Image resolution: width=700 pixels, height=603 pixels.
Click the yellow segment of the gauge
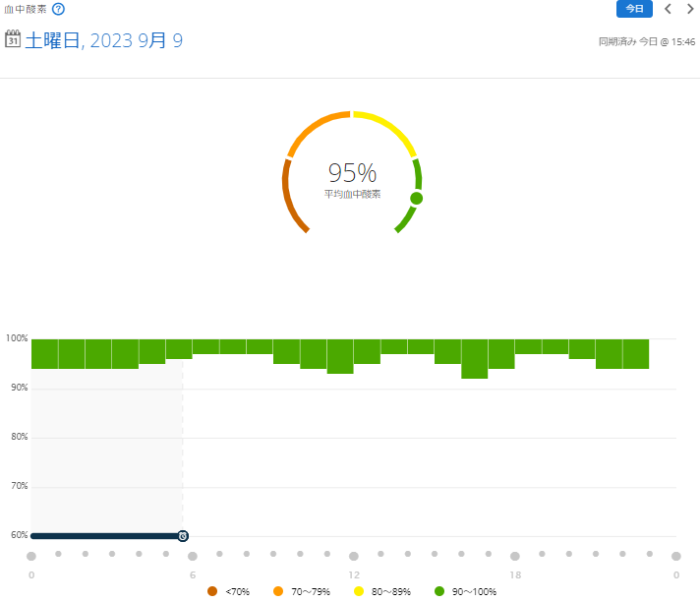click(x=387, y=129)
